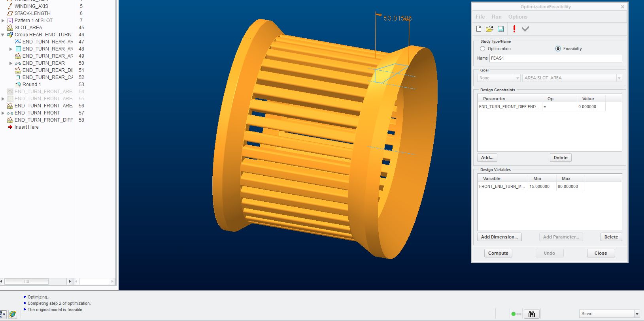Open the Options menu in Optimization dialog
Viewport: 644px width, 321px height.
point(518,17)
